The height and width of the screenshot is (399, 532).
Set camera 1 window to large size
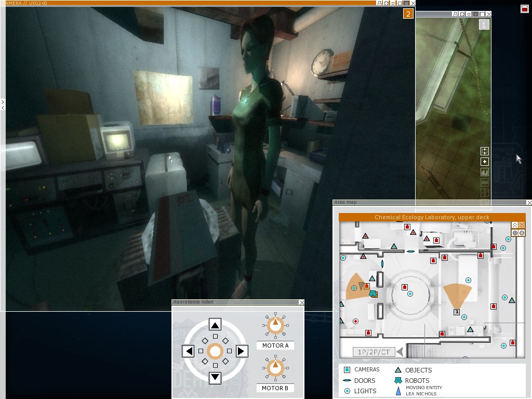point(482,14)
